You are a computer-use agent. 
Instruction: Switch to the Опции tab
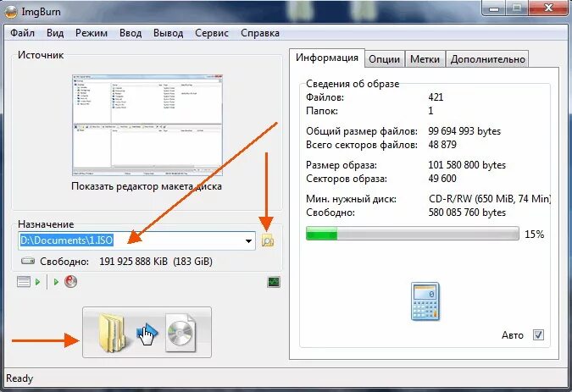click(x=384, y=59)
